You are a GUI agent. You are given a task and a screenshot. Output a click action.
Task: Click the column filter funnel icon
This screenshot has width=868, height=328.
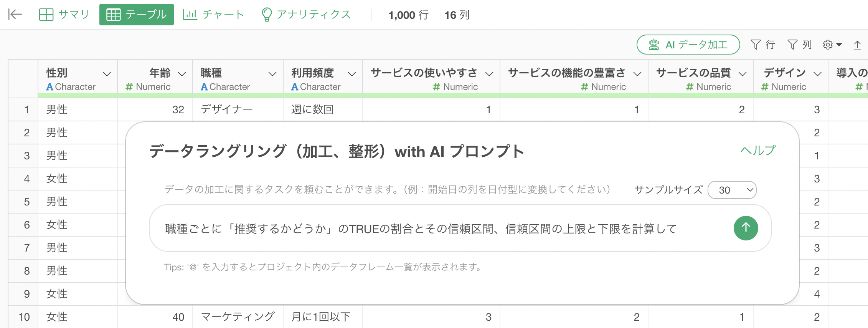tap(792, 45)
